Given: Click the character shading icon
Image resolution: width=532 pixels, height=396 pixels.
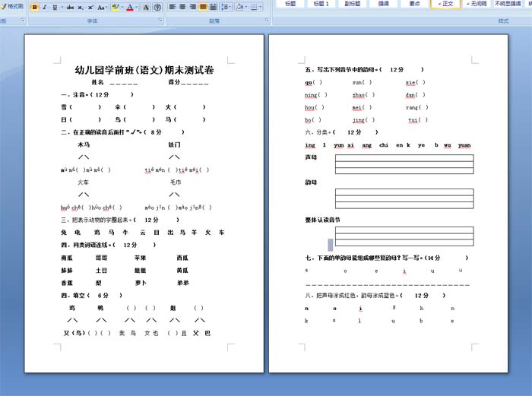Looking at the screenshot, I should click(146, 7).
